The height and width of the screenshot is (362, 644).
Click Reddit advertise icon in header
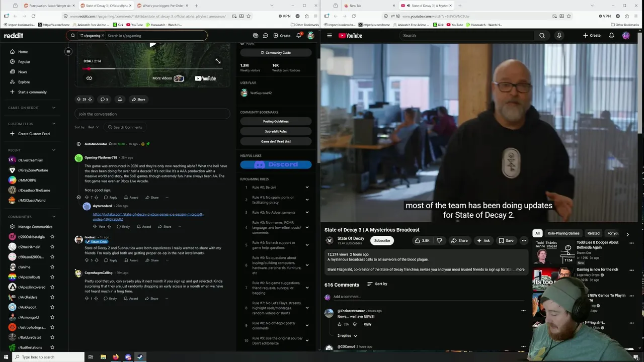(x=256, y=36)
